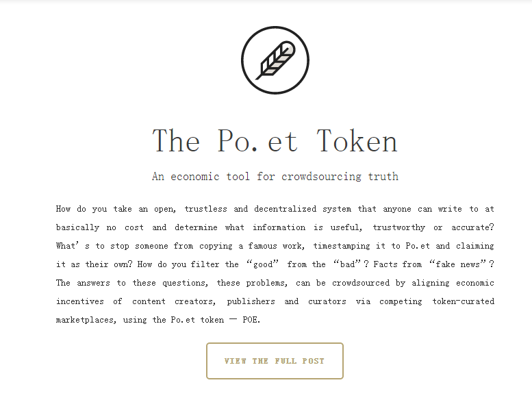Click the hyphenated term token-curated

coord(463,301)
